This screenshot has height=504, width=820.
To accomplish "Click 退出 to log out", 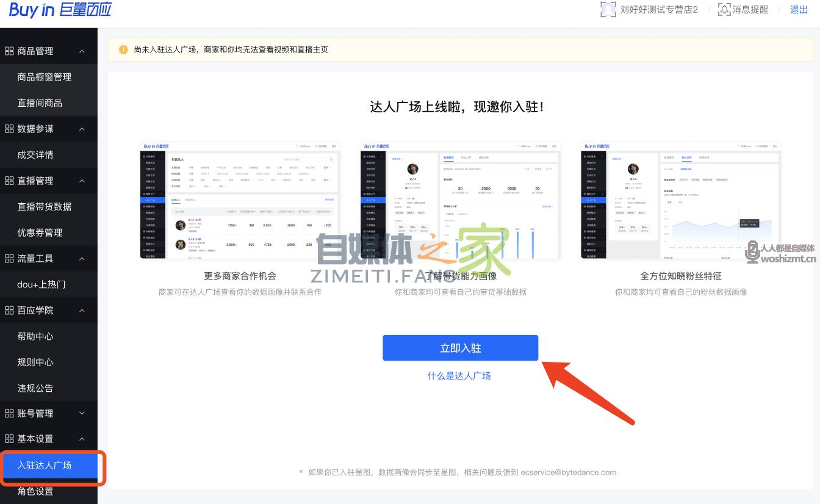I will [799, 9].
